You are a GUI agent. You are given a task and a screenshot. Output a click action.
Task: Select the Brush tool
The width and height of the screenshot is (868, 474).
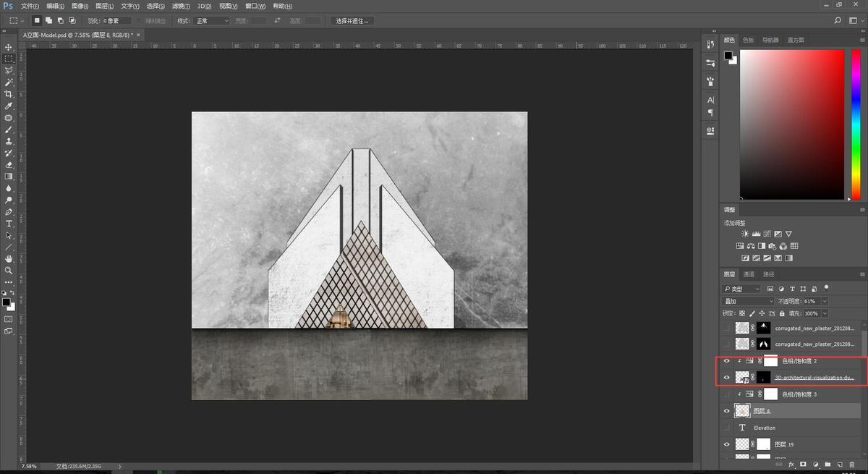[x=9, y=130]
